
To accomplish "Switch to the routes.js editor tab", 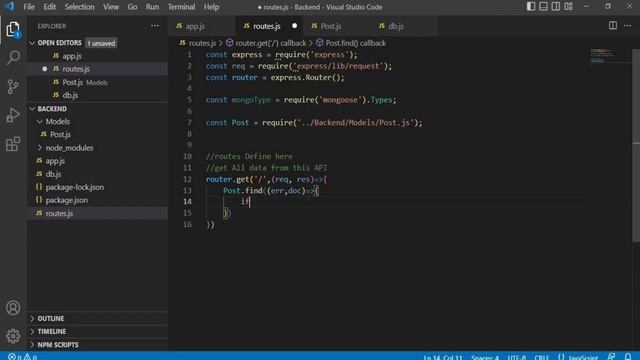I will point(269,26).
